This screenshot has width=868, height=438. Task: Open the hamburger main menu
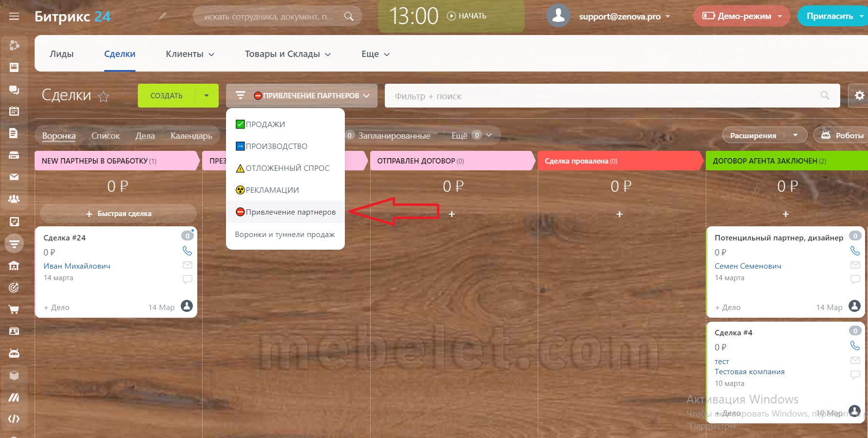click(x=14, y=17)
